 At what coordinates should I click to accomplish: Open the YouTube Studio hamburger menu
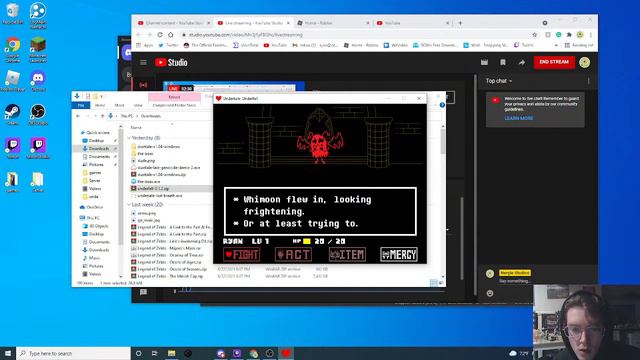tap(143, 62)
